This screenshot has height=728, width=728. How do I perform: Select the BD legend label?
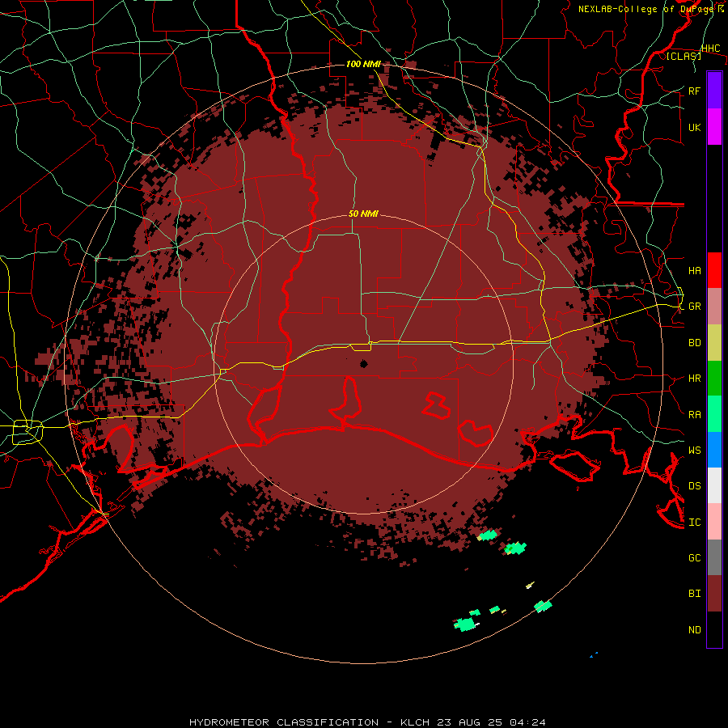click(x=694, y=343)
